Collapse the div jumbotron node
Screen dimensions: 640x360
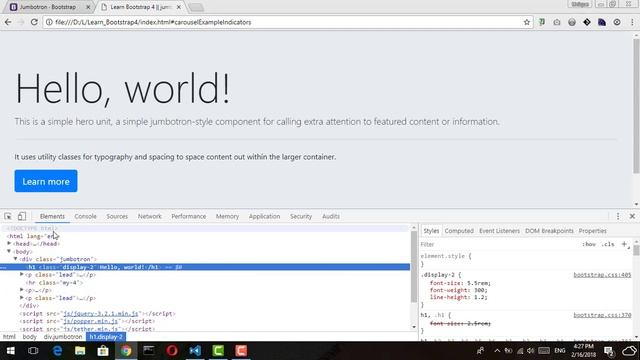pyautogui.click(x=16, y=259)
